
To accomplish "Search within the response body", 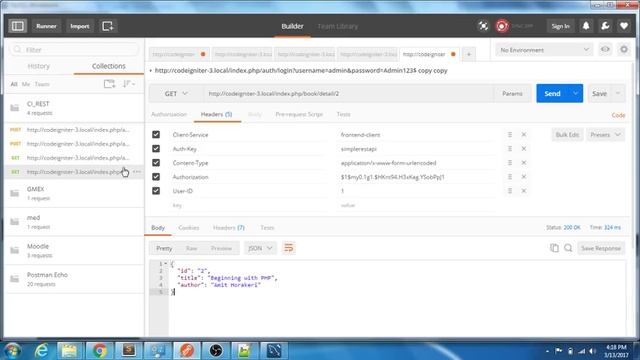I will pos(568,248).
